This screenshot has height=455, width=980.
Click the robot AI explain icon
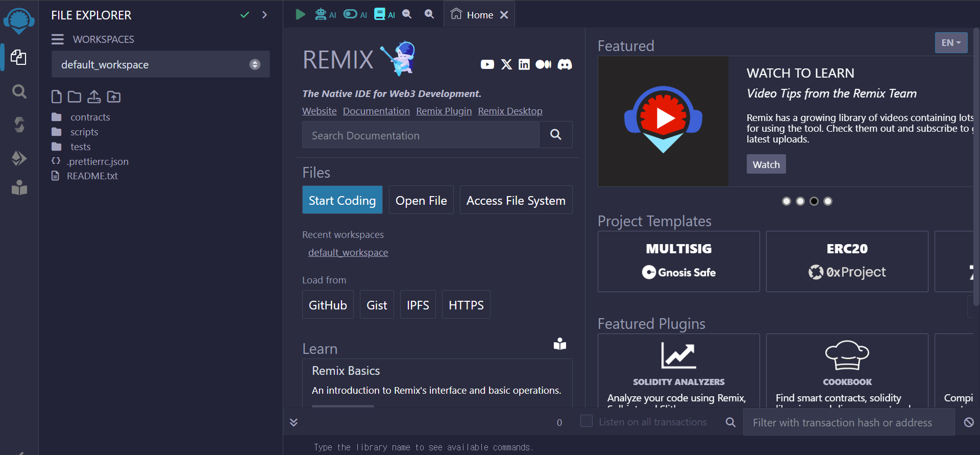321,14
